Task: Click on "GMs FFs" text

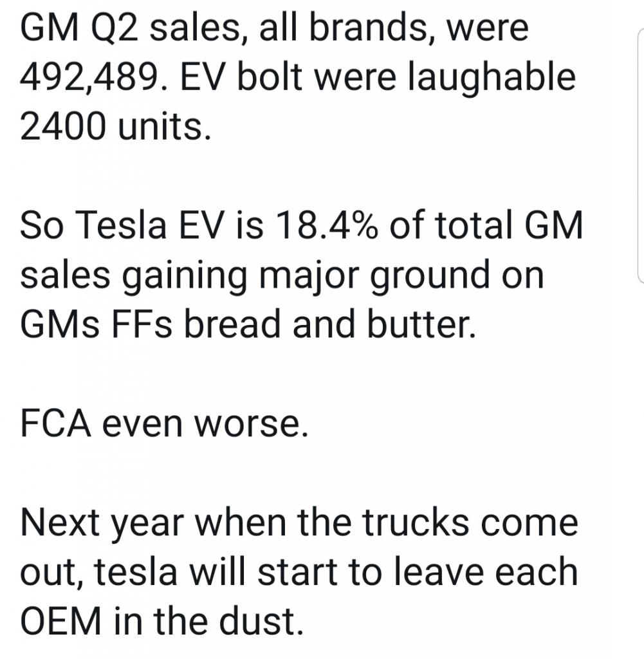Action: (97, 324)
